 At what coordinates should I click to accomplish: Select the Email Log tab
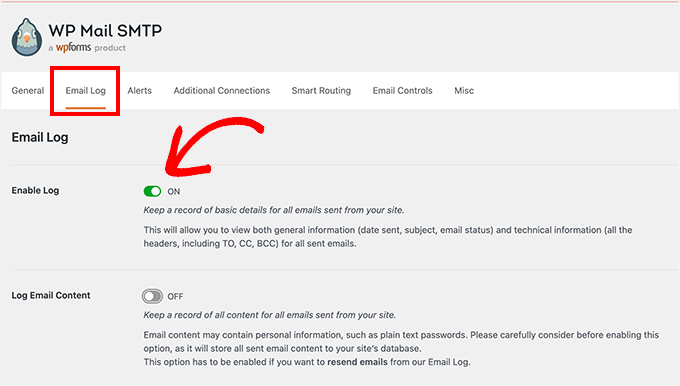coord(85,91)
